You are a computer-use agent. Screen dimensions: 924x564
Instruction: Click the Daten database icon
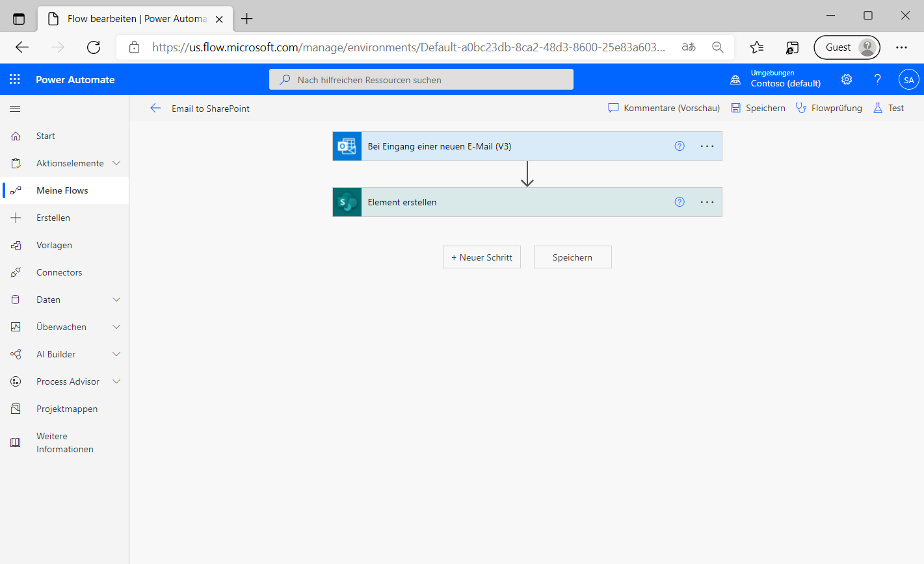(16, 300)
